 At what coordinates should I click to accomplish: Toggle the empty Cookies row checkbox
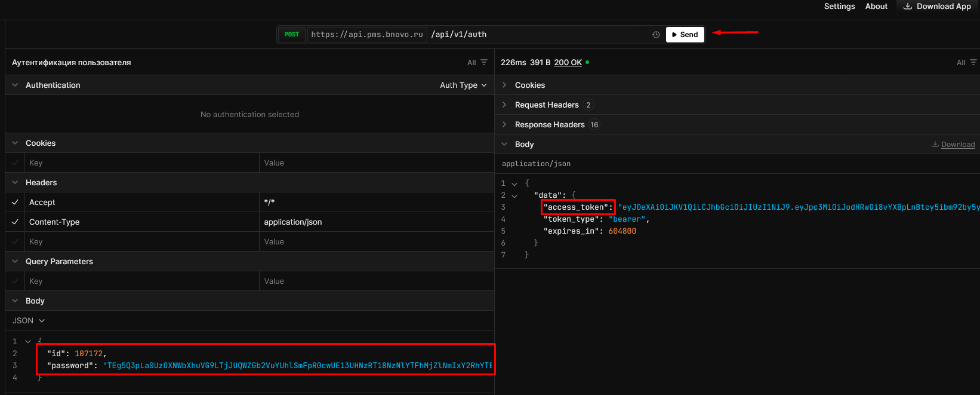click(x=15, y=163)
